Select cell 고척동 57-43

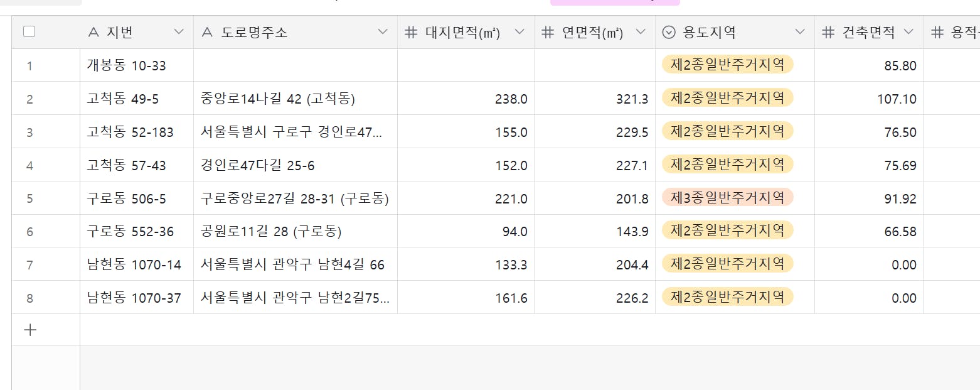137,165
